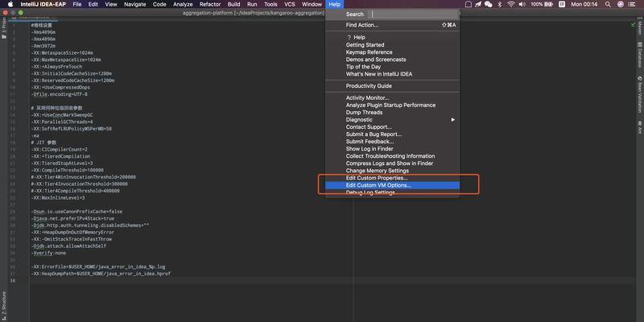Open Getting Started

point(392,45)
